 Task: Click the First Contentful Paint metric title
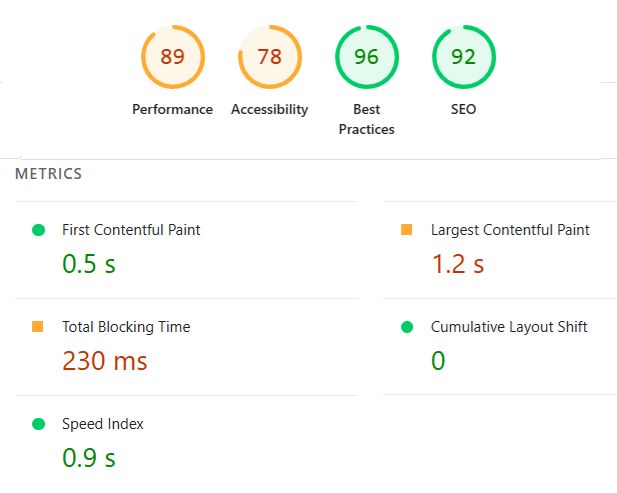click(131, 230)
